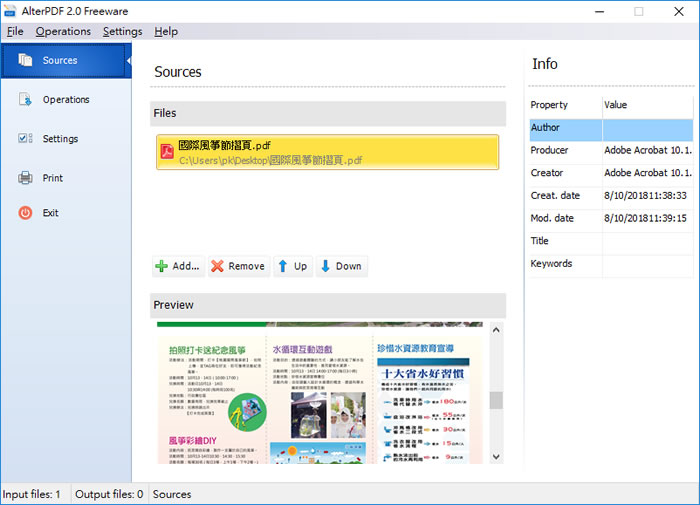Open the Operations menu in menu bar
700x505 pixels.
click(63, 31)
